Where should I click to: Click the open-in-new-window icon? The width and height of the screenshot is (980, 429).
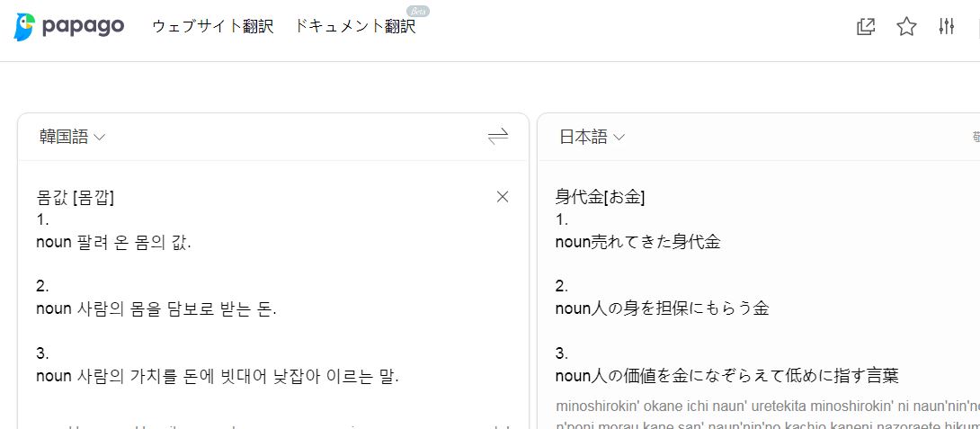click(x=866, y=27)
